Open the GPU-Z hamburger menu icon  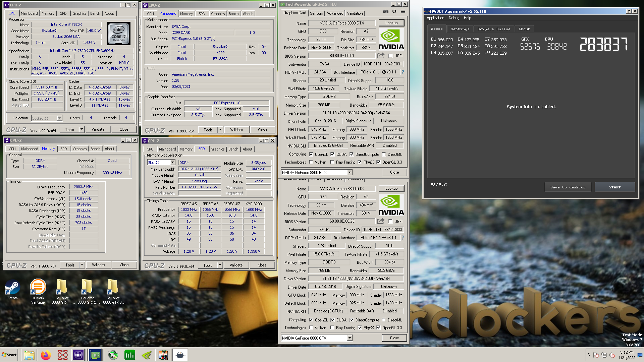pyautogui.click(x=403, y=12)
